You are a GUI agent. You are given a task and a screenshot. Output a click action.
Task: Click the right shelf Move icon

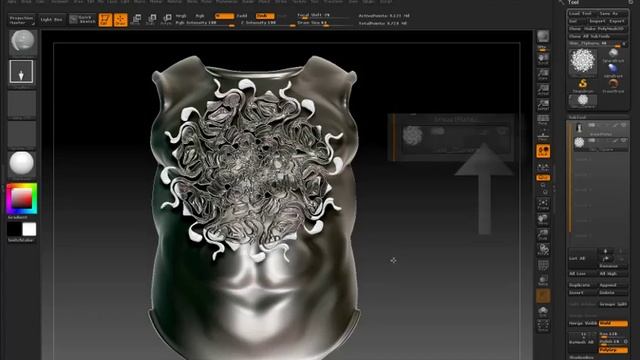(x=543, y=220)
